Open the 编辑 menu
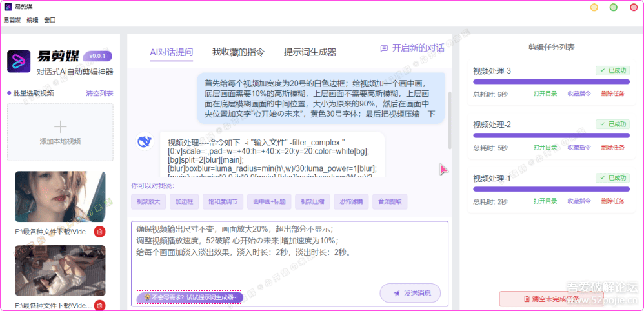The height and width of the screenshot is (311, 644). coord(32,20)
